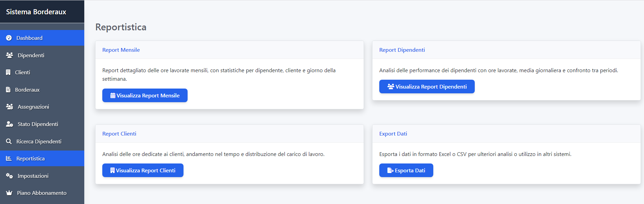Click building icon on Visualizza Report Clienti
Viewport: 644px width, 204px height.
click(x=112, y=170)
